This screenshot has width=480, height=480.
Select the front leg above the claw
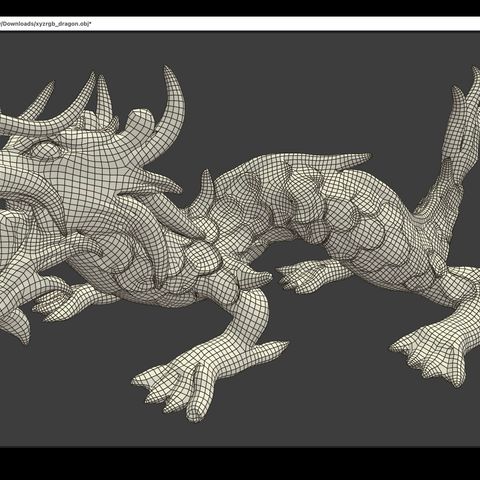click(252, 317)
